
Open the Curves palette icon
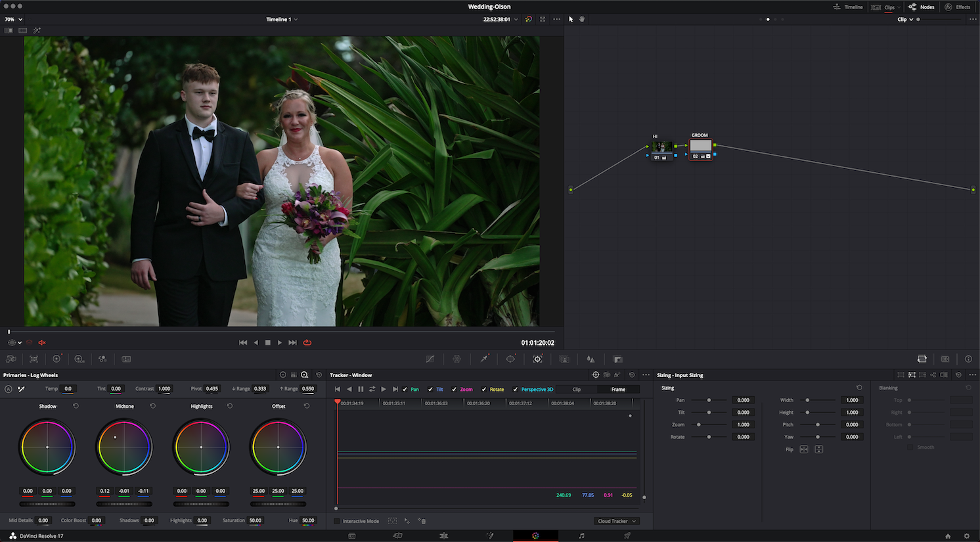pyautogui.click(x=430, y=359)
